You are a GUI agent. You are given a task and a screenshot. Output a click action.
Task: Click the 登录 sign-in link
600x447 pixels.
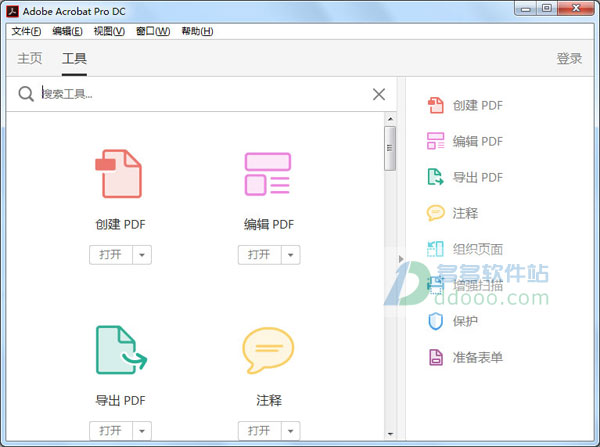click(569, 59)
